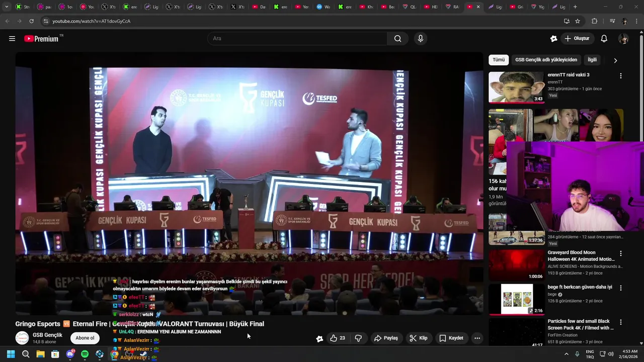This screenshot has height=362, width=644.
Task: Open options menu for Particles few and small video
Action: (620, 322)
